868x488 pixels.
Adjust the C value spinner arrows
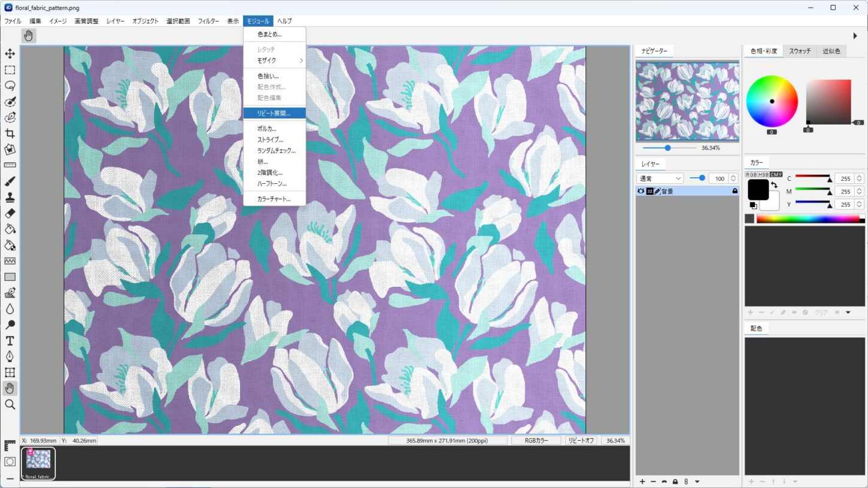(x=859, y=178)
